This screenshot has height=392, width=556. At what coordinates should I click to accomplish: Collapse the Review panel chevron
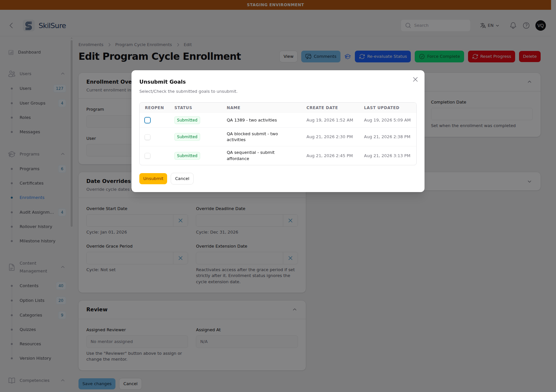(295, 310)
